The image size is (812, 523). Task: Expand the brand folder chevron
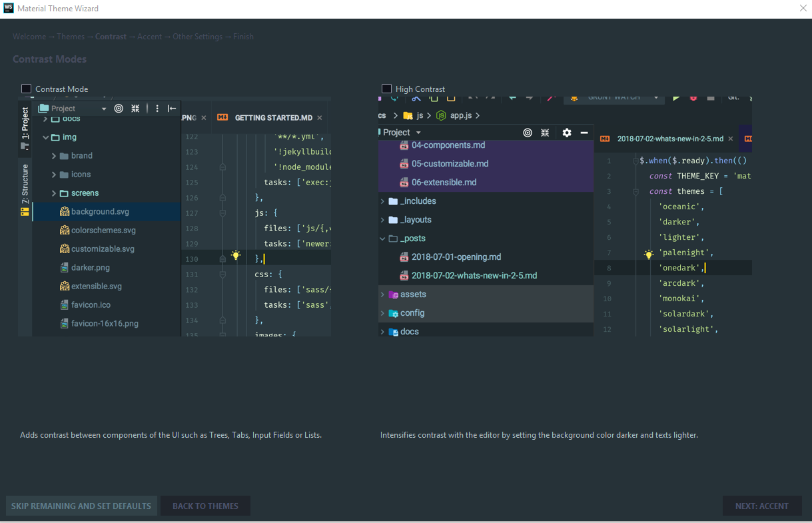[x=54, y=156]
